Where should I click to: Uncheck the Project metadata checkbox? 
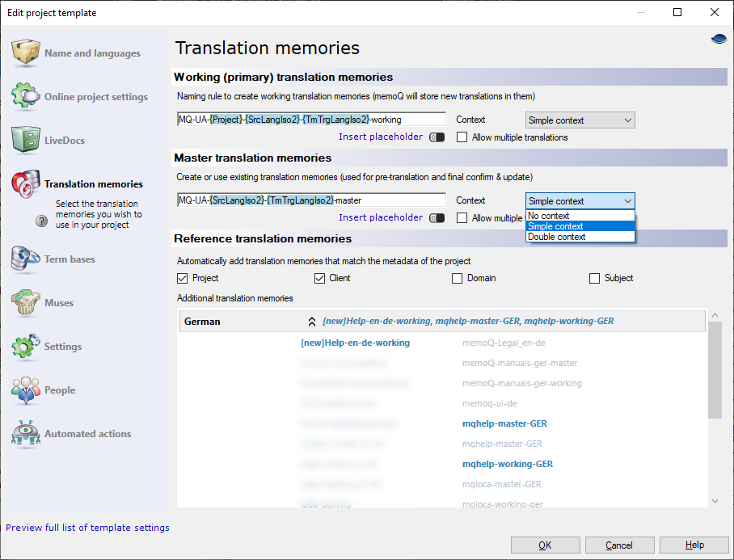(182, 278)
